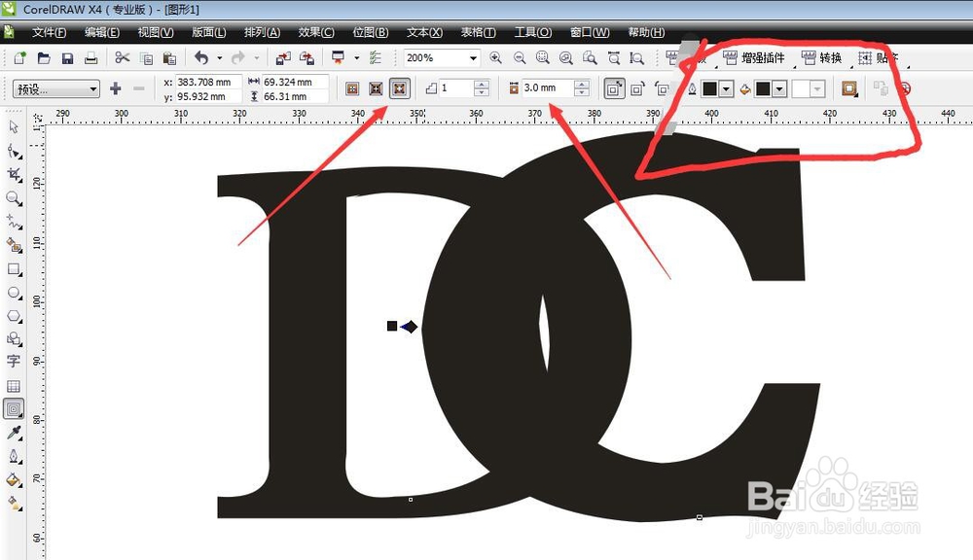973x560 pixels.
Task: Click the Import icon
Action: [283, 58]
